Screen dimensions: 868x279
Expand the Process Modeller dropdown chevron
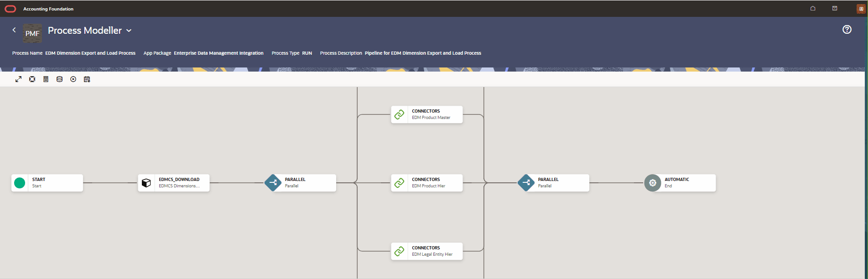pyautogui.click(x=129, y=31)
